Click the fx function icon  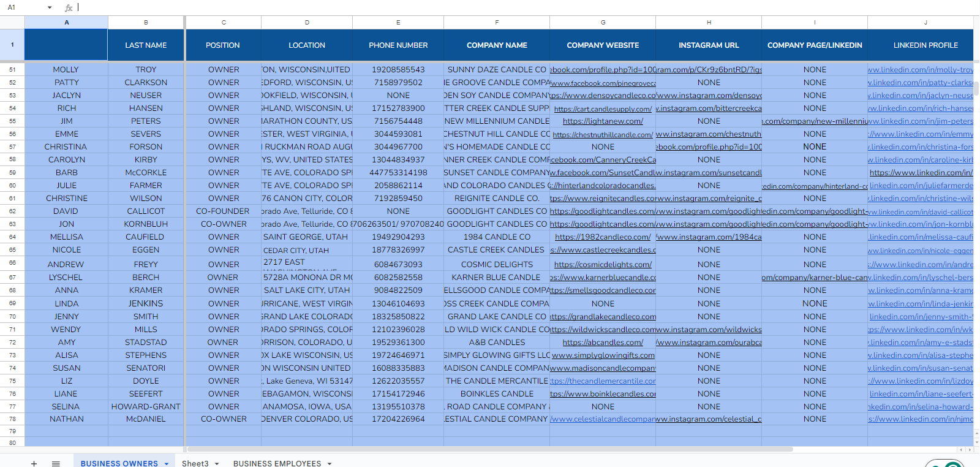pyautogui.click(x=69, y=8)
